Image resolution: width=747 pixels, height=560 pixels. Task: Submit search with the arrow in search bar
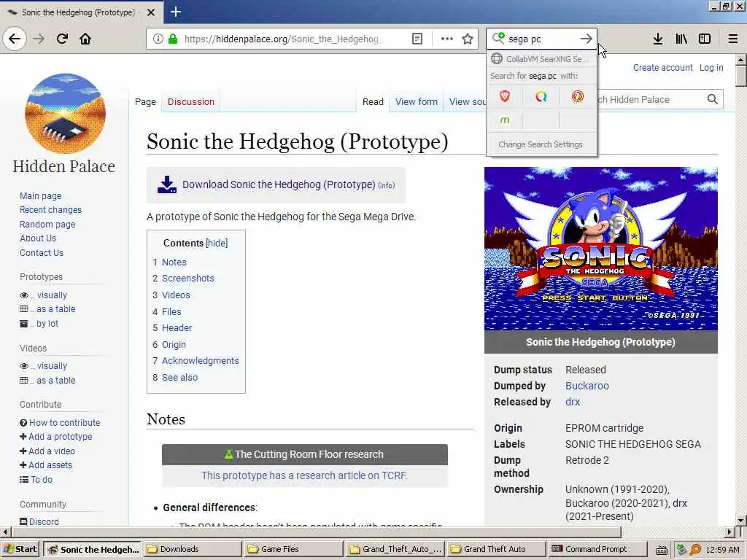tap(587, 39)
